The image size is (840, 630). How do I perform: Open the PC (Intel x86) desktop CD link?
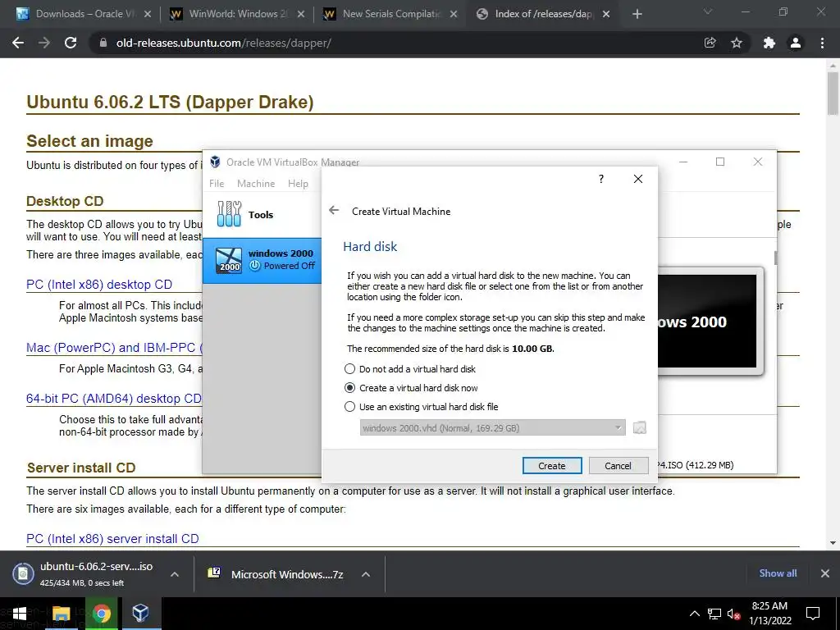point(99,285)
